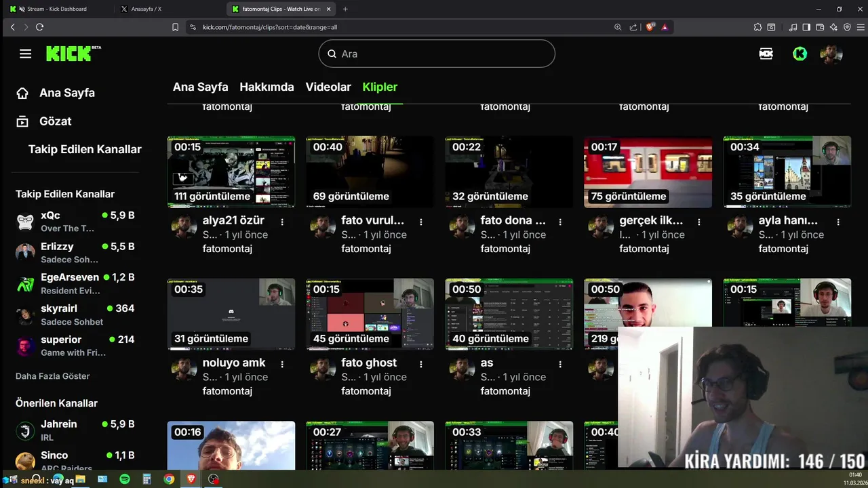Go back with the browser back arrow
The image size is (868, 488).
pyautogui.click(x=12, y=27)
